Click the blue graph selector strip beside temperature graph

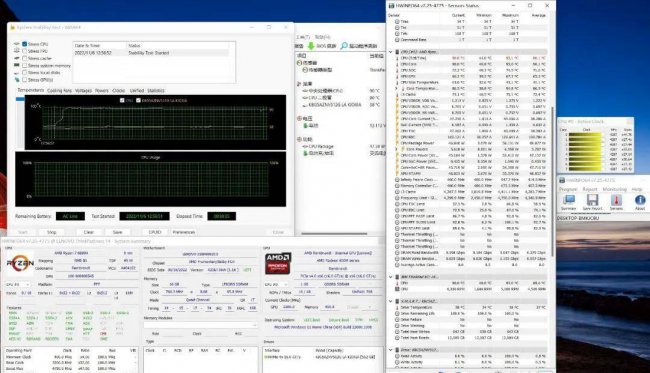[20, 99]
